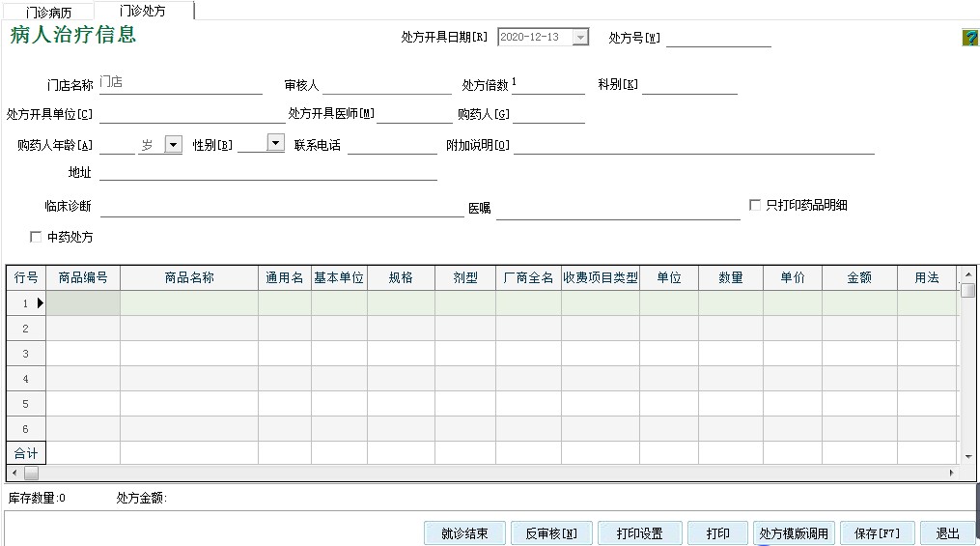Click the row 1 current-record arrow indicator
The height and width of the screenshot is (546, 980).
click(x=40, y=302)
